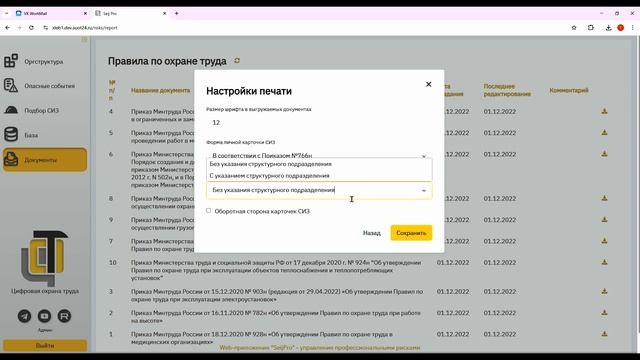Save the print settings
The height and width of the screenshot is (360, 640).
click(411, 233)
